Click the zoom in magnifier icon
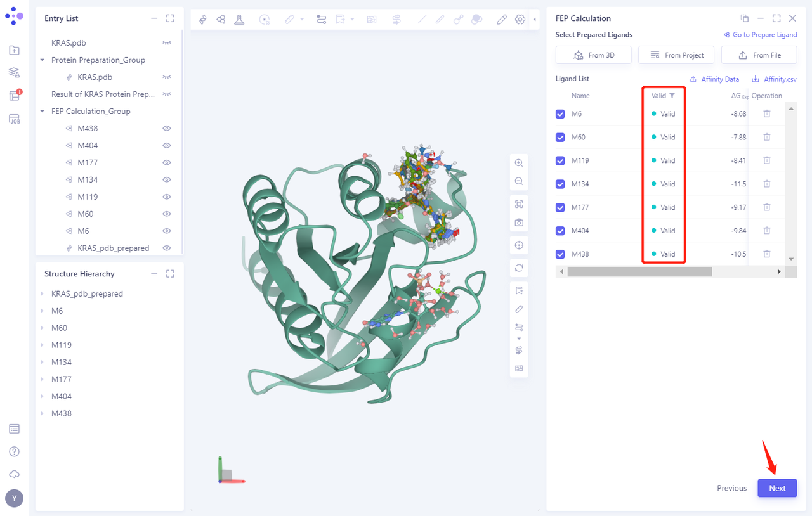 click(519, 163)
